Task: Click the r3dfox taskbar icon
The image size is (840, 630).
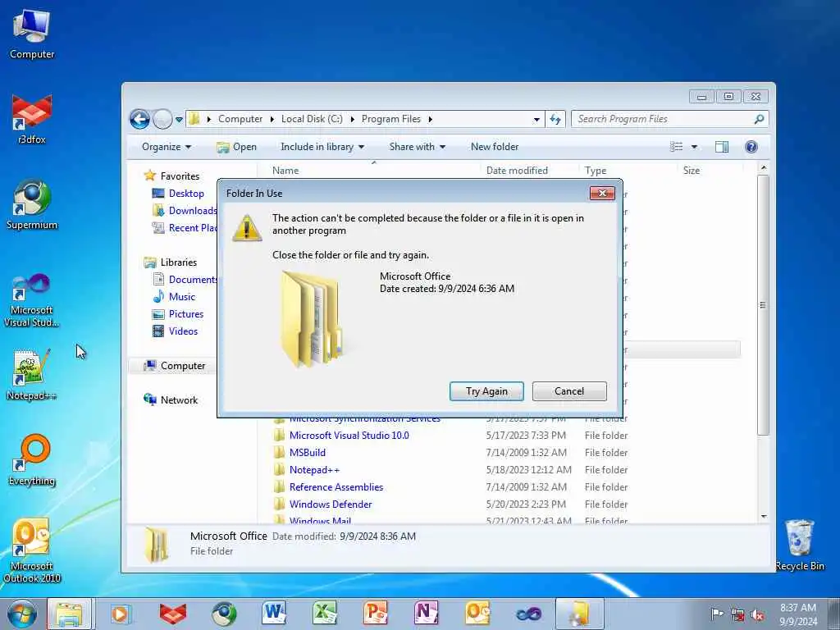Action: pos(172,614)
